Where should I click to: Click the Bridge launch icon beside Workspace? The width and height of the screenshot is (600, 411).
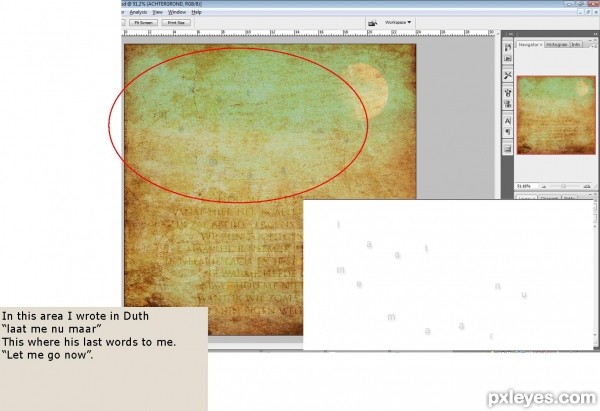point(372,23)
